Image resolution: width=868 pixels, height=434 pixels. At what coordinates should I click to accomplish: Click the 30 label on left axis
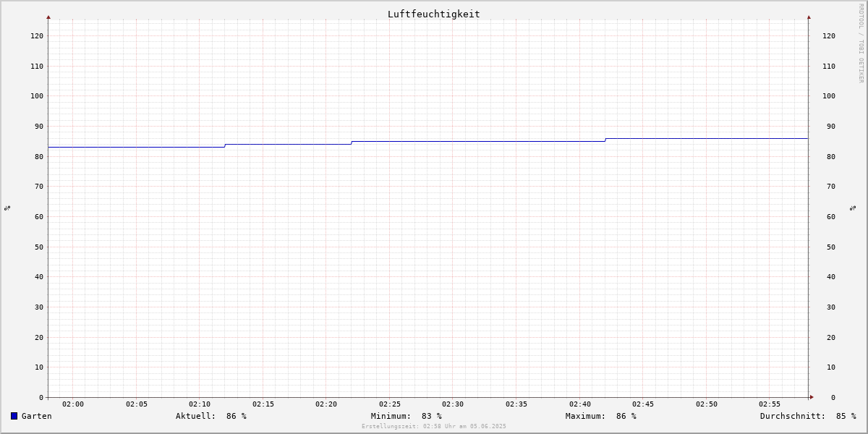[x=40, y=307]
